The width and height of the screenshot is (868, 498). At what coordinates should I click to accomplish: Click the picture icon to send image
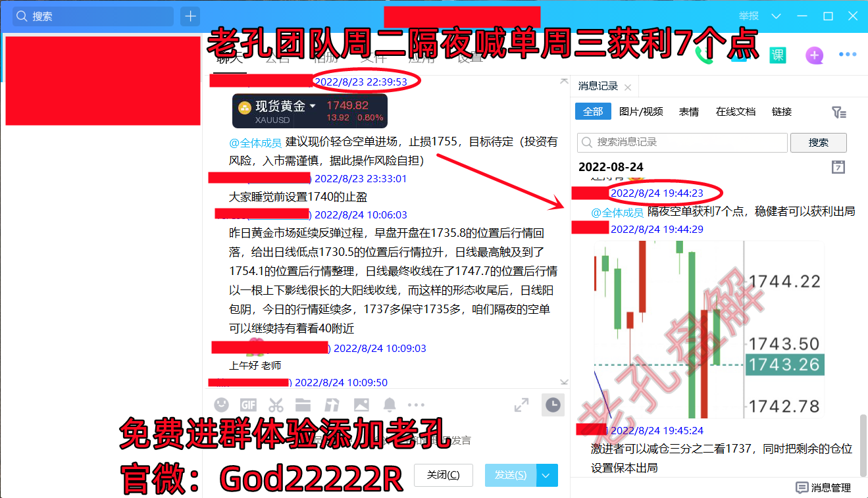[x=361, y=405]
